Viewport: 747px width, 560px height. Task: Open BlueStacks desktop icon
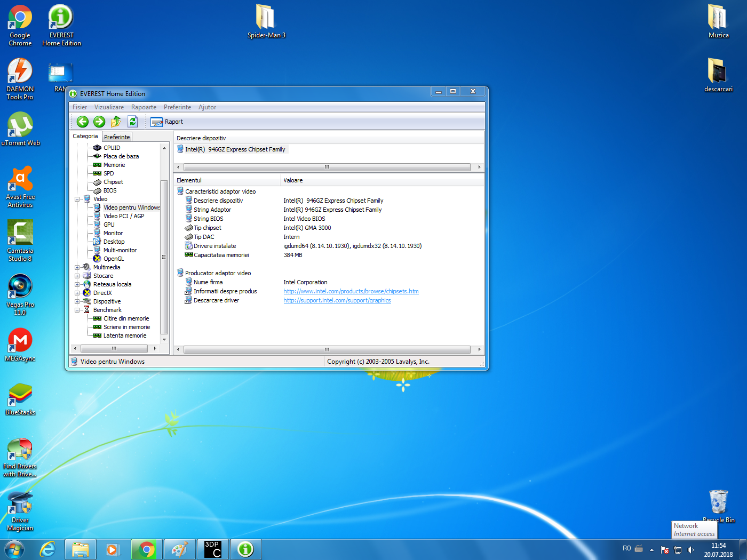[20, 398]
